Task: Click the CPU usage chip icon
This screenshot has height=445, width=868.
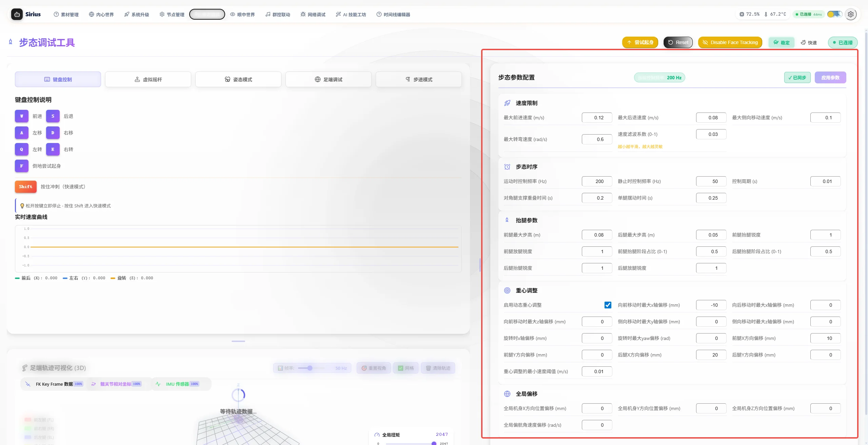Action: [x=742, y=14]
